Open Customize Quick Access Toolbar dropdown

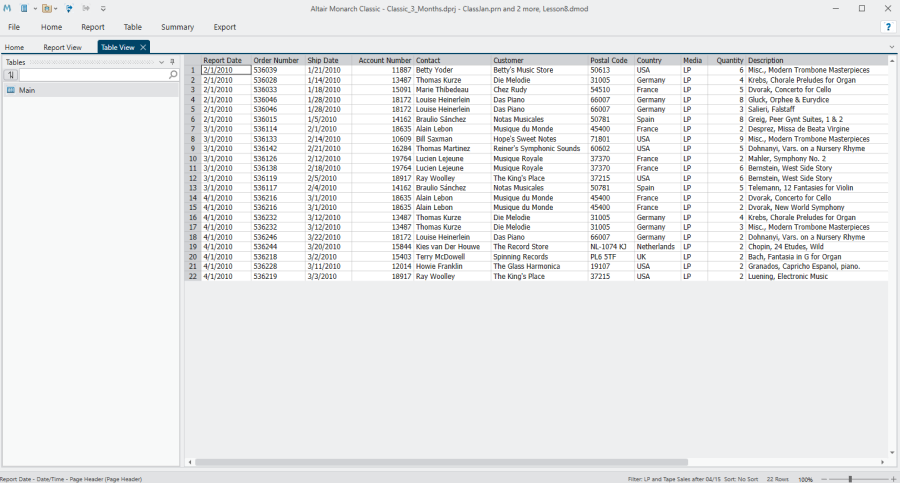103,9
